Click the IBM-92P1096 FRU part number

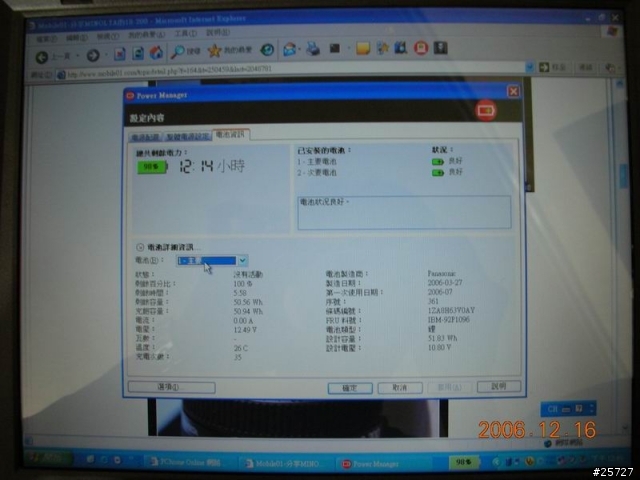[448, 319]
